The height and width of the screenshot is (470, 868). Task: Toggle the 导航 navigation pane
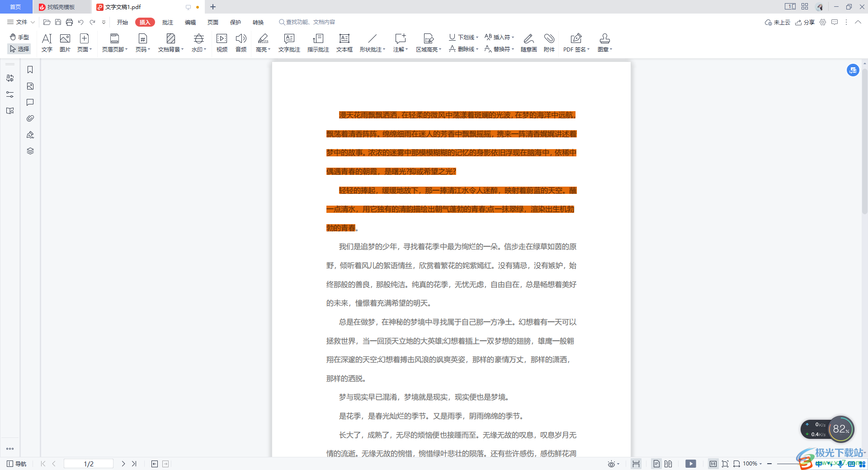click(17, 464)
